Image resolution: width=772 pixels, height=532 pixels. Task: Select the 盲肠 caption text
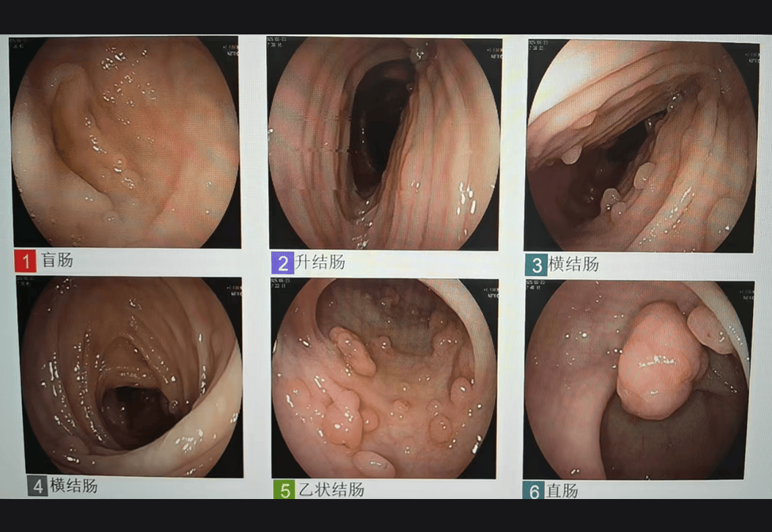coord(57,260)
